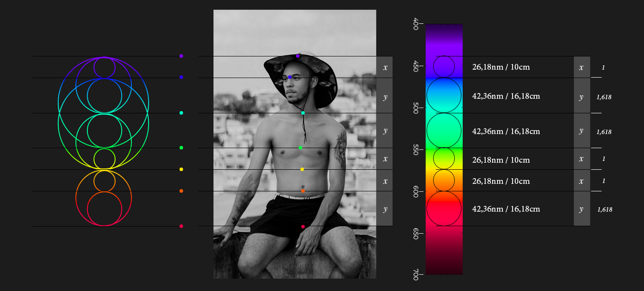Click '26,18nm / 10cm' beside the violet circle
644x291 pixels.
(x=501, y=67)
